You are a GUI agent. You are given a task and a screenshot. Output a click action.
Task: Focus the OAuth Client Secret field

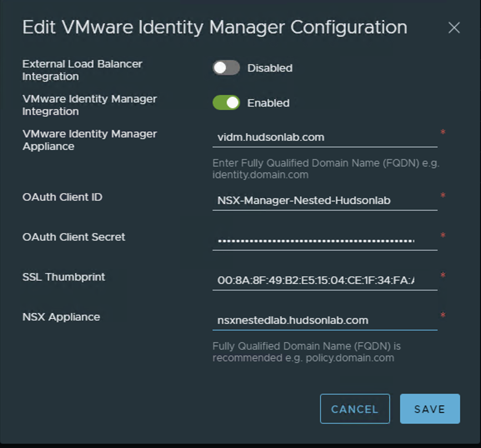pos(325,241)
